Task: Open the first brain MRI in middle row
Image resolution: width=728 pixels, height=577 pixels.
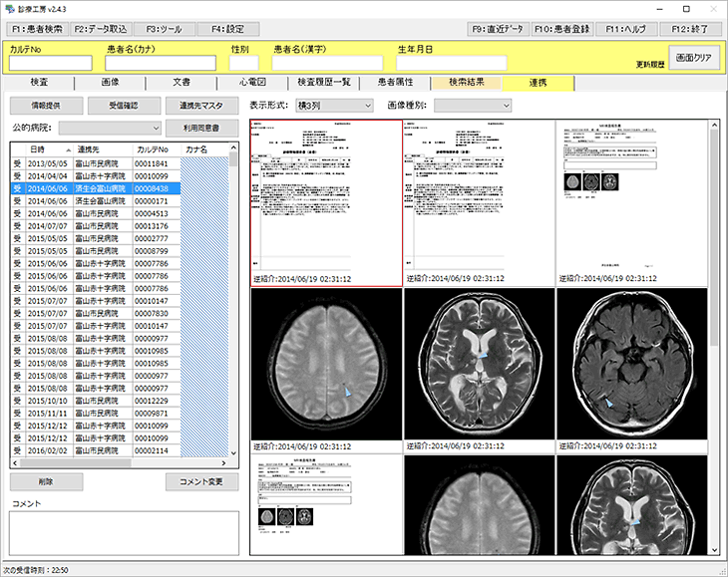Action: click(x=326, y=364)
